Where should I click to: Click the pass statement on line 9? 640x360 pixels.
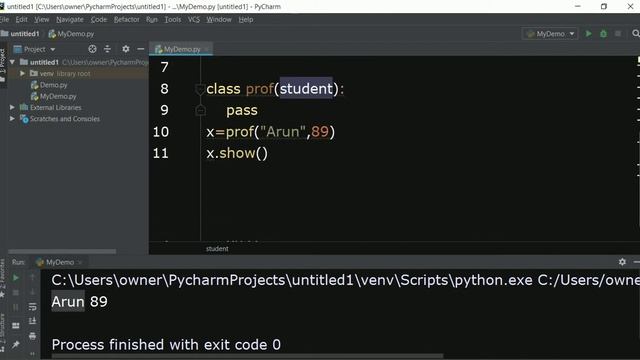[x=242, y=110]
